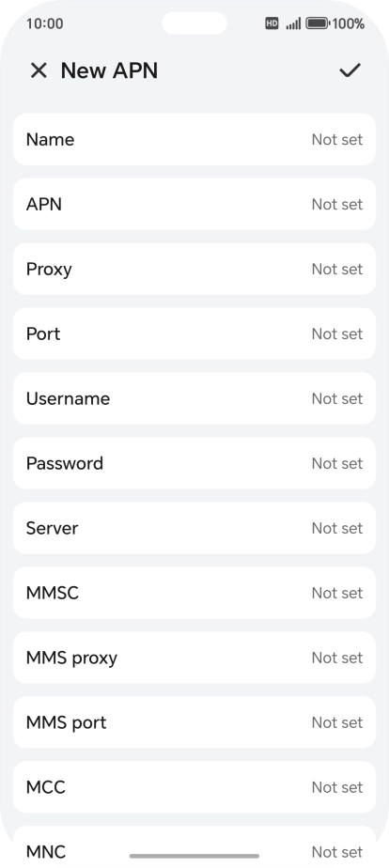Set the Proxy value

tap(194, 269)
